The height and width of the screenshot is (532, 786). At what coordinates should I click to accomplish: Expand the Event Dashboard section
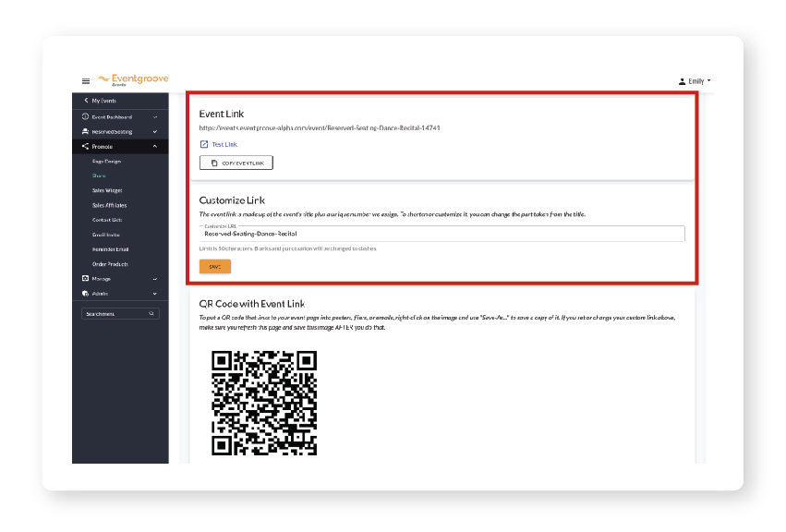pos(120,116)
